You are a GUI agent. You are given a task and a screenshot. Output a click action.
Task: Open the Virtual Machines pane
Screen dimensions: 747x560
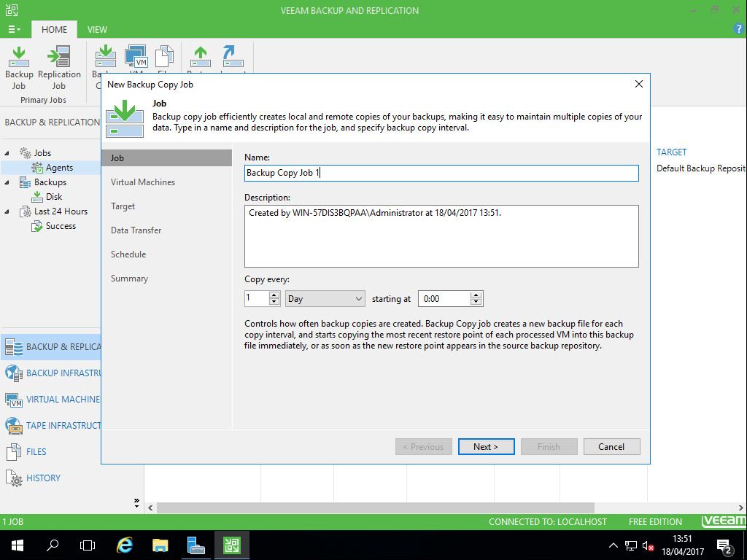click(52, 400)
